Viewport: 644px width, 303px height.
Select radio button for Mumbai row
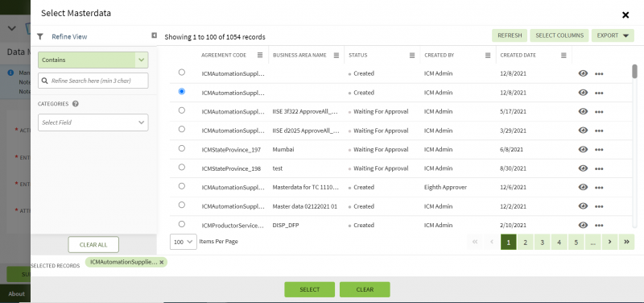tap(182, 148)
